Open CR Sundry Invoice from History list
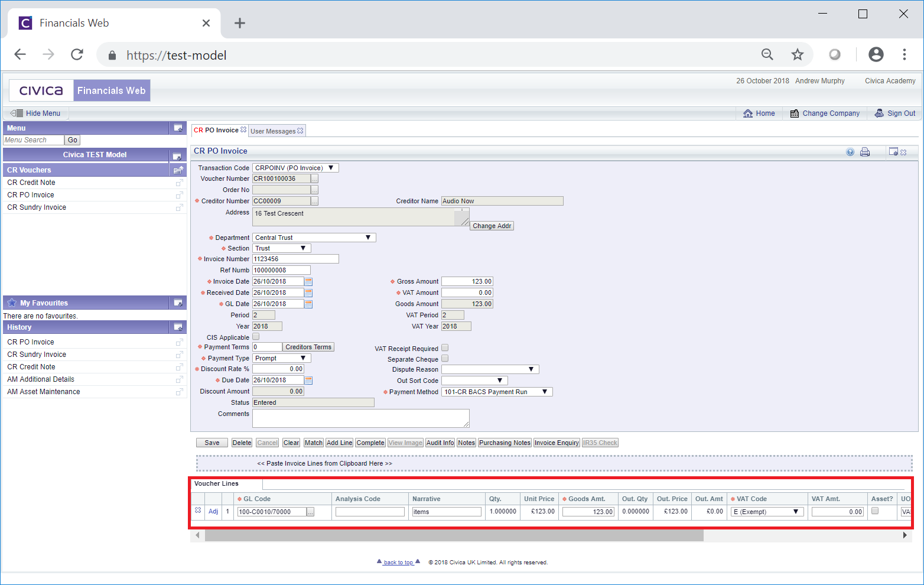 click(x=37, y=355)
